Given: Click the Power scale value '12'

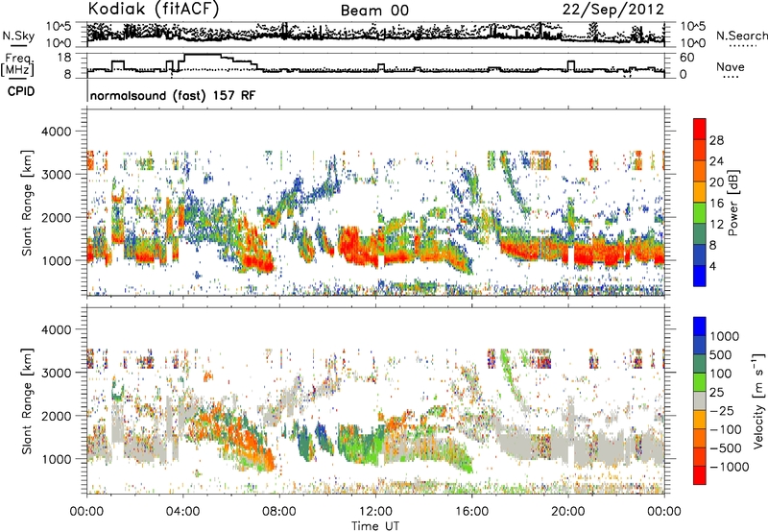Looking at the screenshot, I should pos(716,225).
